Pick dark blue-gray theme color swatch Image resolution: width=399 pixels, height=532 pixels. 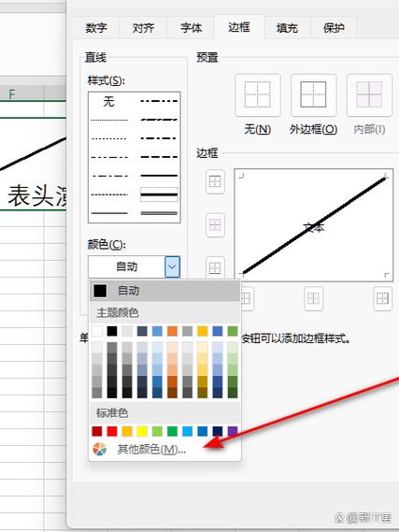pyautogui.click(x=142, y=331)
